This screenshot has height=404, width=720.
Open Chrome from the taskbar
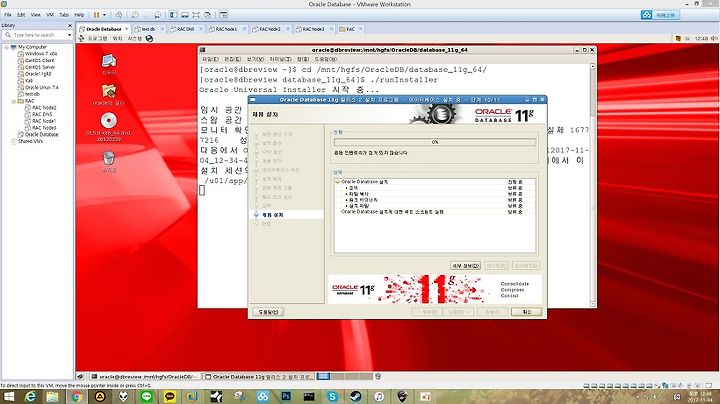[77, 396]
